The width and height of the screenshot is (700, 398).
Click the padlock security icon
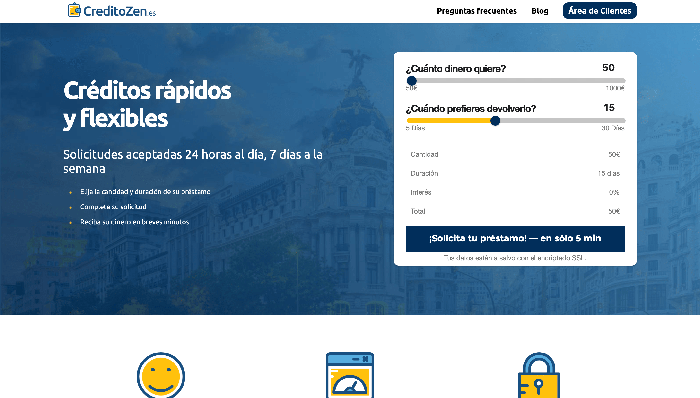tap(539, 375)
